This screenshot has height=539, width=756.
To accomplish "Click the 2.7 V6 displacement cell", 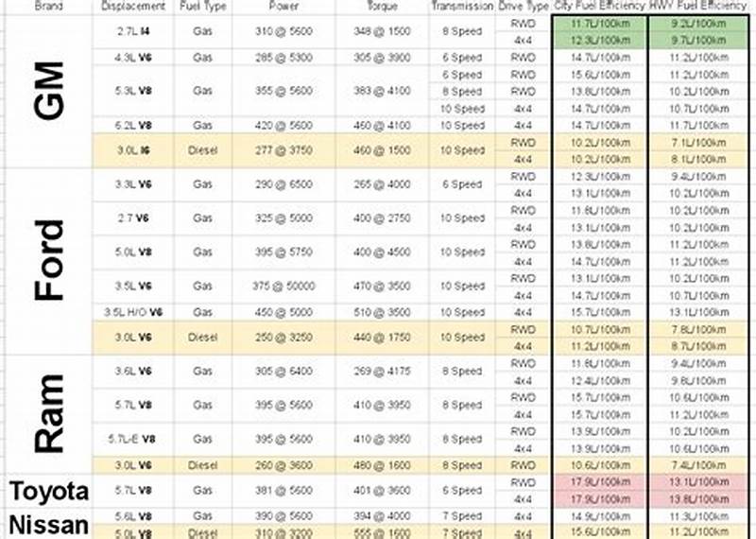I will click(133, 218).
